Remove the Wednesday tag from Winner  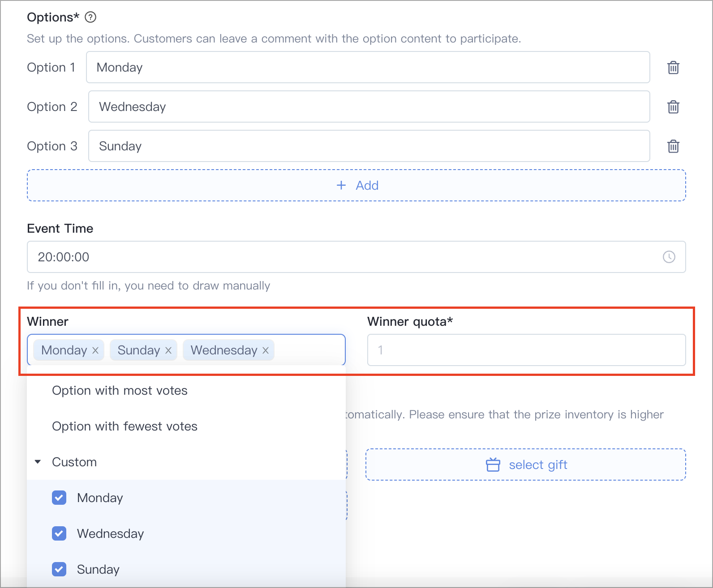(266, 350)
